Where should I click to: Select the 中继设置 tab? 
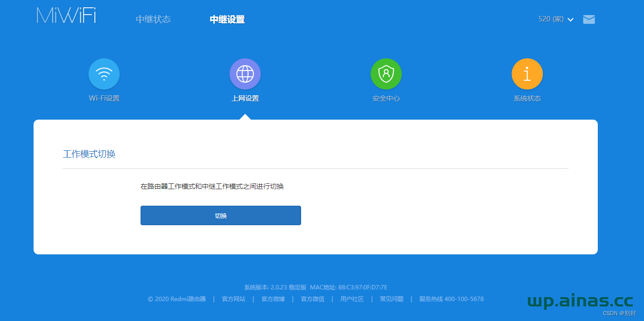(x=227, y=19)
